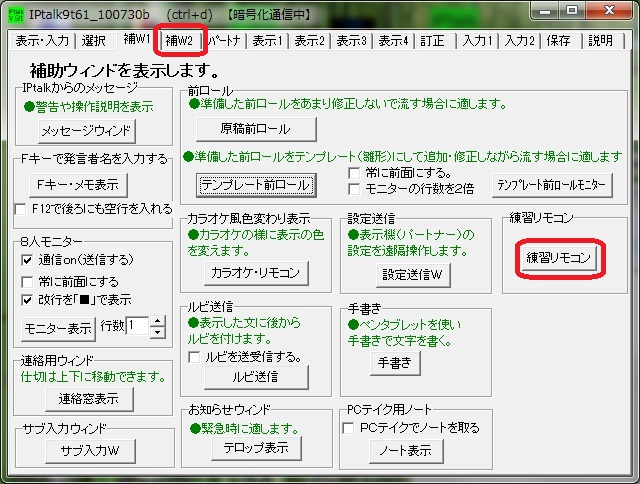Enable F12で後ろにも空行を入れる checkbox
Viewport: 640px width, 484px height.
coord(23,209)
